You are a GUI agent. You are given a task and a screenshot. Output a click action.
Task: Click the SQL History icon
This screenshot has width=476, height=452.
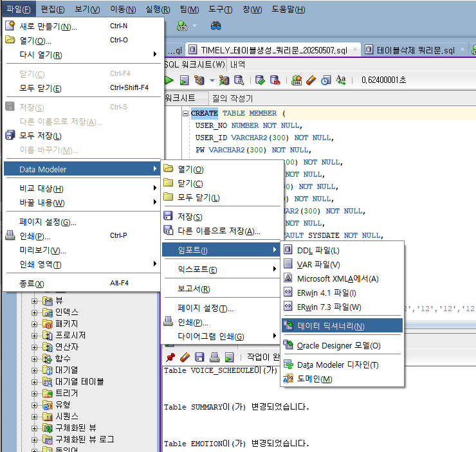[x=326, y=80]
